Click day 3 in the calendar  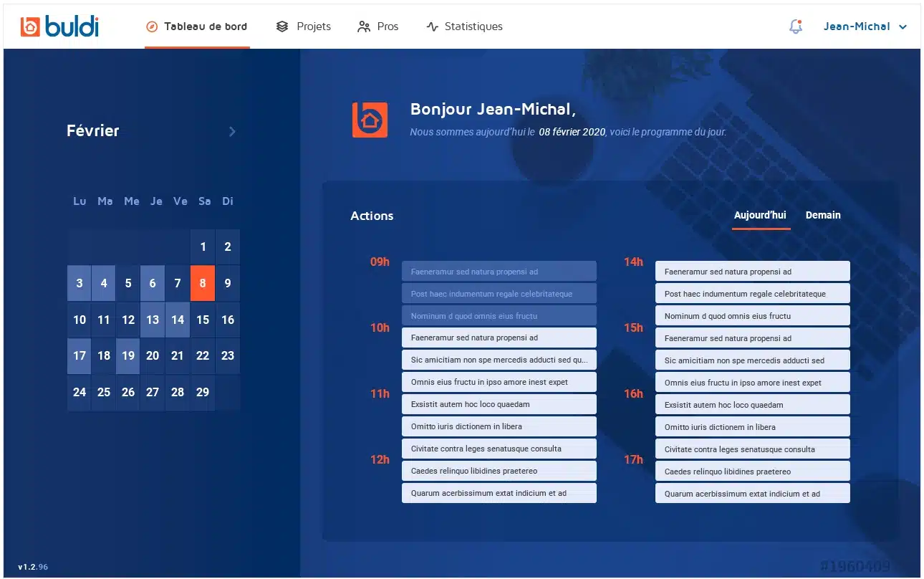[x=80, y=283]
